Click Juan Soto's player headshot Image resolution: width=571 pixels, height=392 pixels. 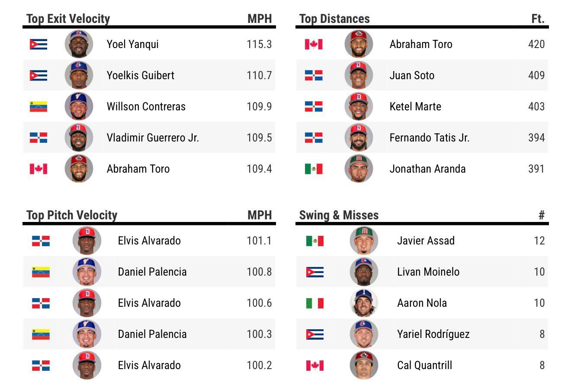(359, 75)
